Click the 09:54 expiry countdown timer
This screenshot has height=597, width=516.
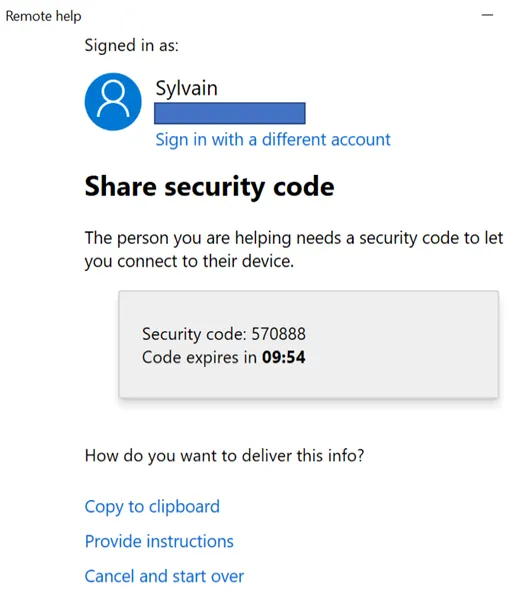284,358
